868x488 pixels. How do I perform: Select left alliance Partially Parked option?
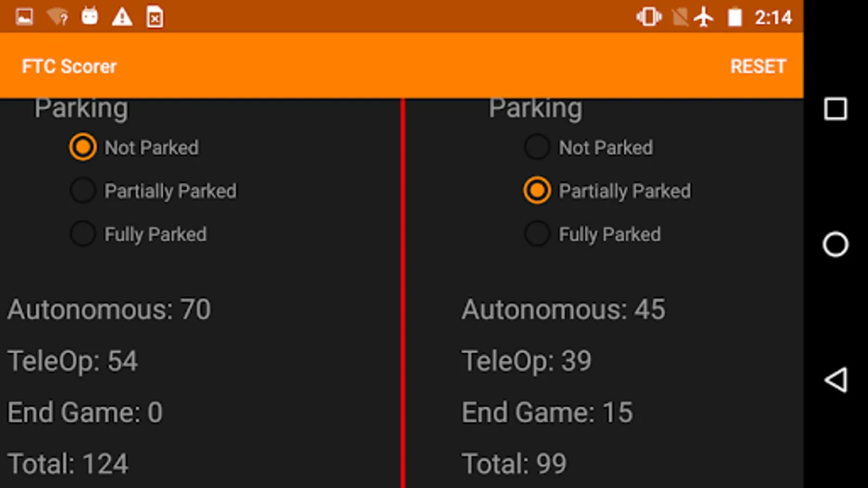[x=83, y=190]
